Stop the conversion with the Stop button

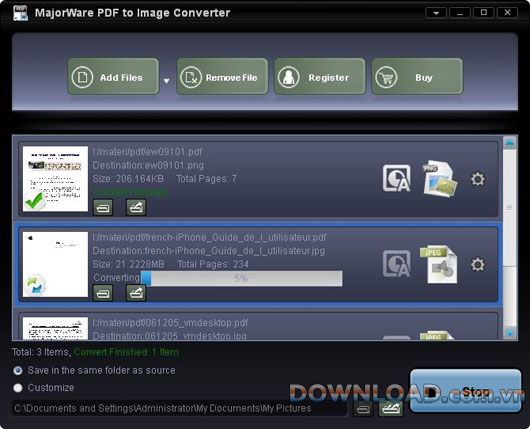coord(465,391)
